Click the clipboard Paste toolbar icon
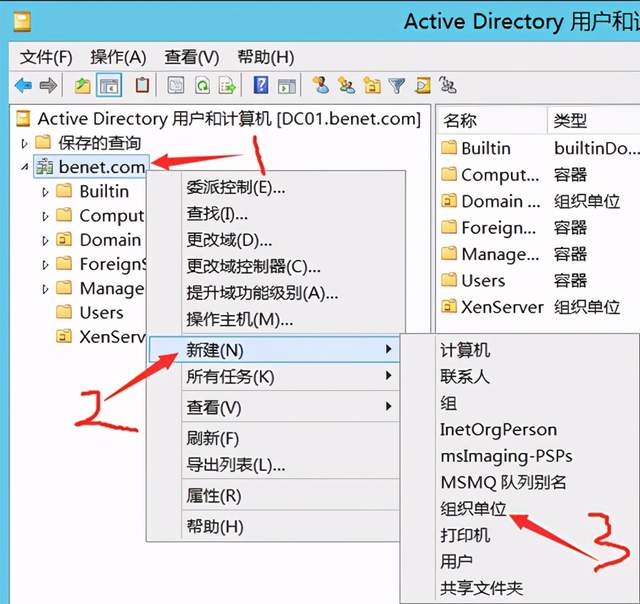The width and height of the screenshot is (640, 604). point(142,85)
